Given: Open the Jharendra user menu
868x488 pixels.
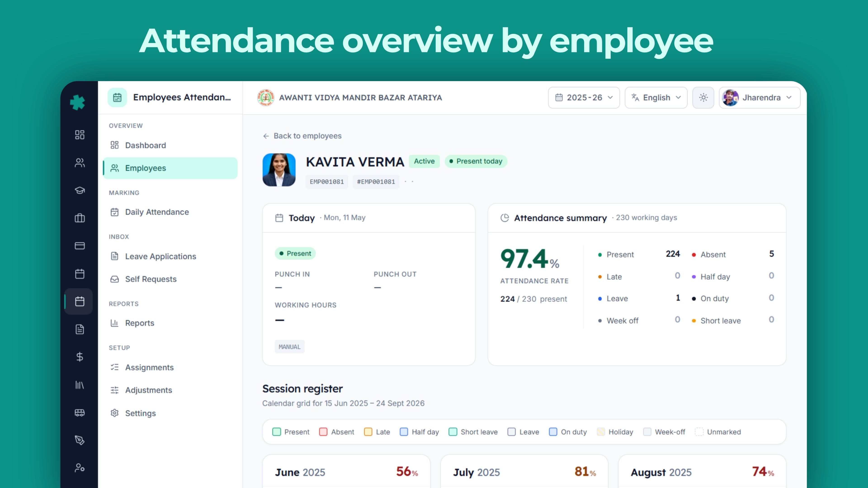Looking at the screenshot, I should click(x=759, y=98).
